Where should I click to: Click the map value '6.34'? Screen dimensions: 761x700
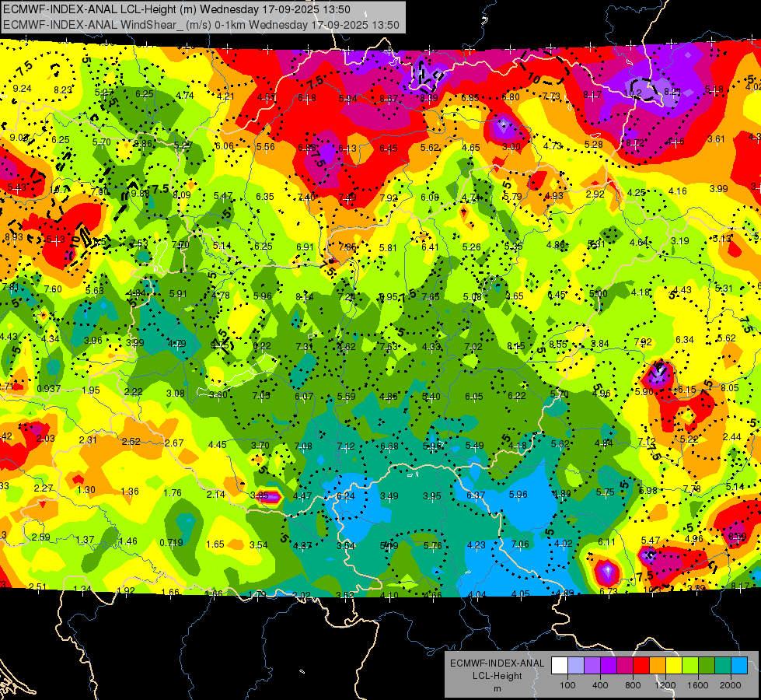pyautogui.click(x=684, y=340)
